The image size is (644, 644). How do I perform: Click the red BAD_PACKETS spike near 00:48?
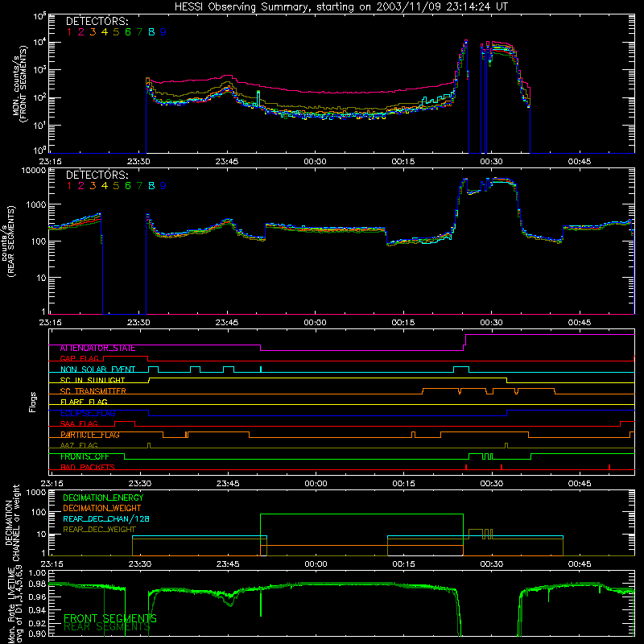pyautogui.click(x=609, y=467)
